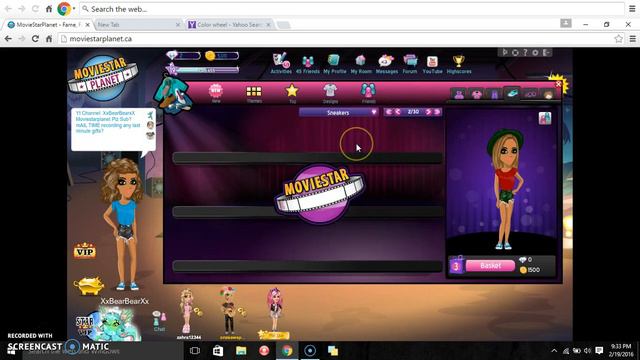Click the StarCoins counter
This screenshot has height=360, width=640.
pyautogui.click(x=222, y=56)
